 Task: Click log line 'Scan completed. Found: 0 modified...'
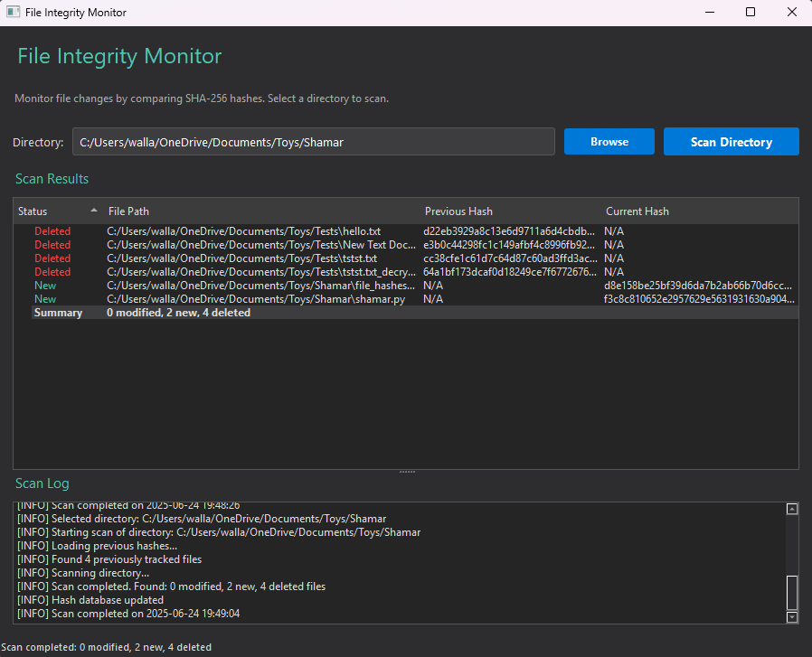click(172, 587)
